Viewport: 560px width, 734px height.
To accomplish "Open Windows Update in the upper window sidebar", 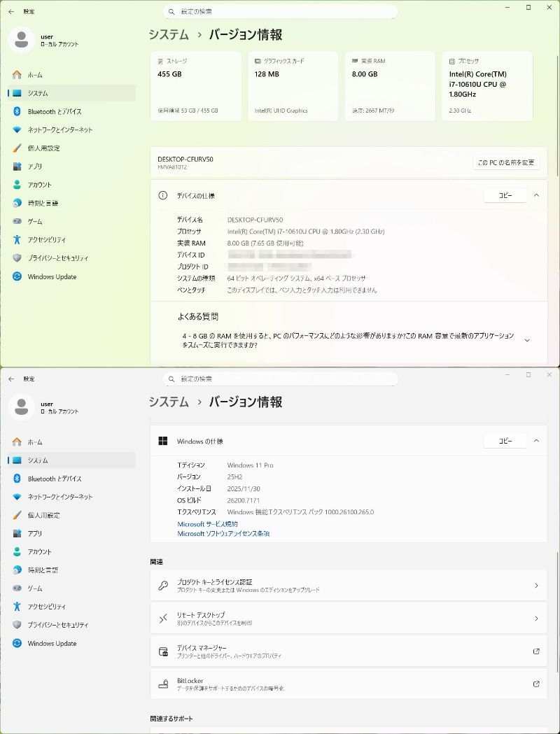I will pyautogui.click(x=52, y=276).
